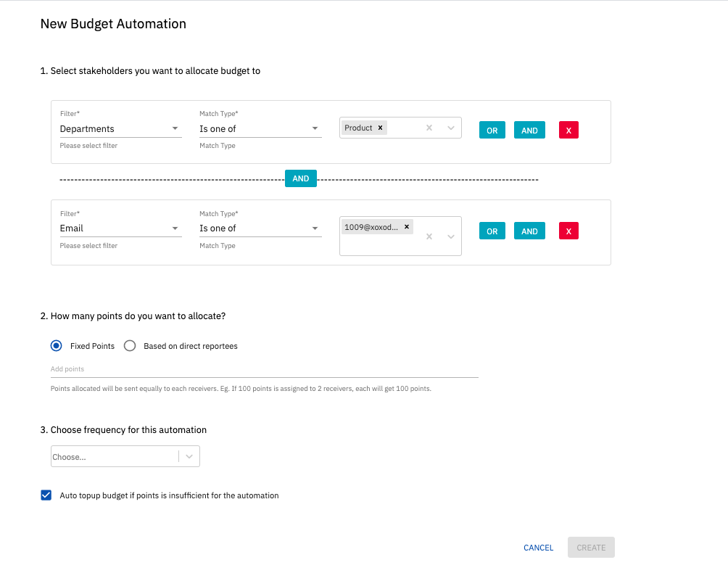This screenshot has width=728, height=573.
Task: Click OR button in the Departments row
Action: click(492, 130)
